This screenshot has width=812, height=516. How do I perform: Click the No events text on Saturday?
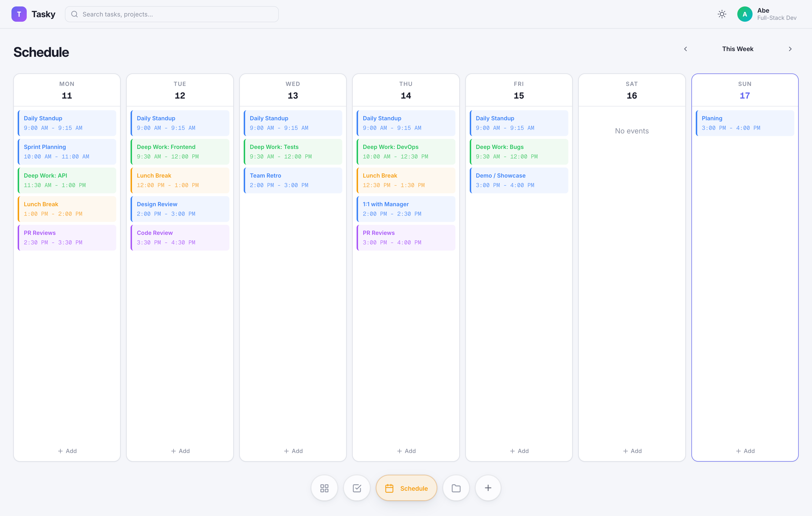[x=632, y=131]
